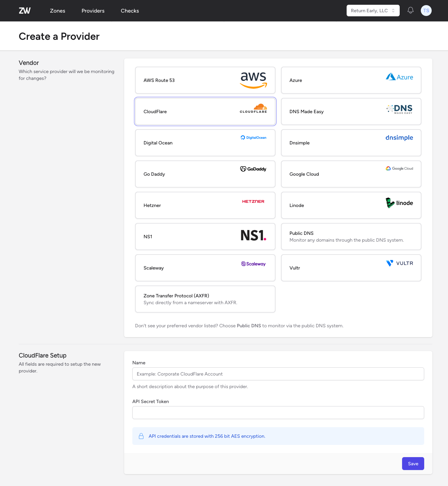Select Hetzner as the vendor
This screenshot has width=448, height=486.
click(205, 205)
